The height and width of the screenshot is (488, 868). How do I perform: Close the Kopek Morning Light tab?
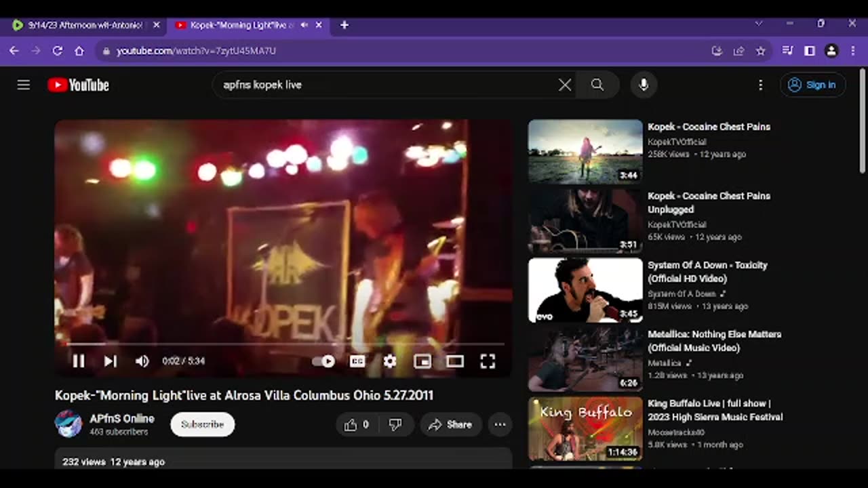tap(319, 25)
